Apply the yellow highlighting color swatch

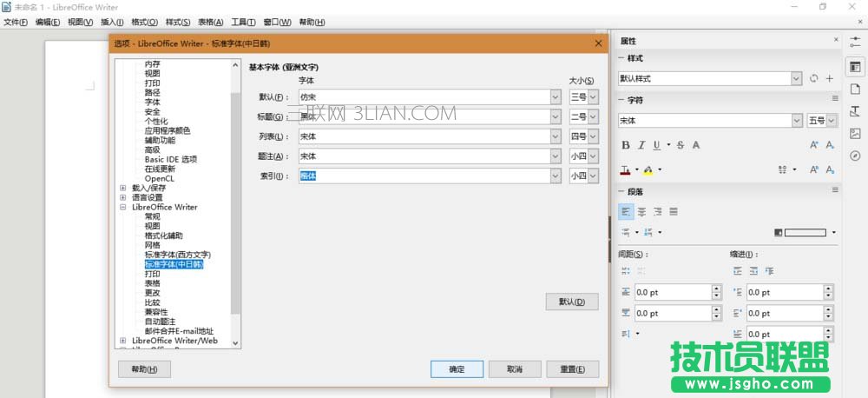pyautogui.click(x=648, y=170)
